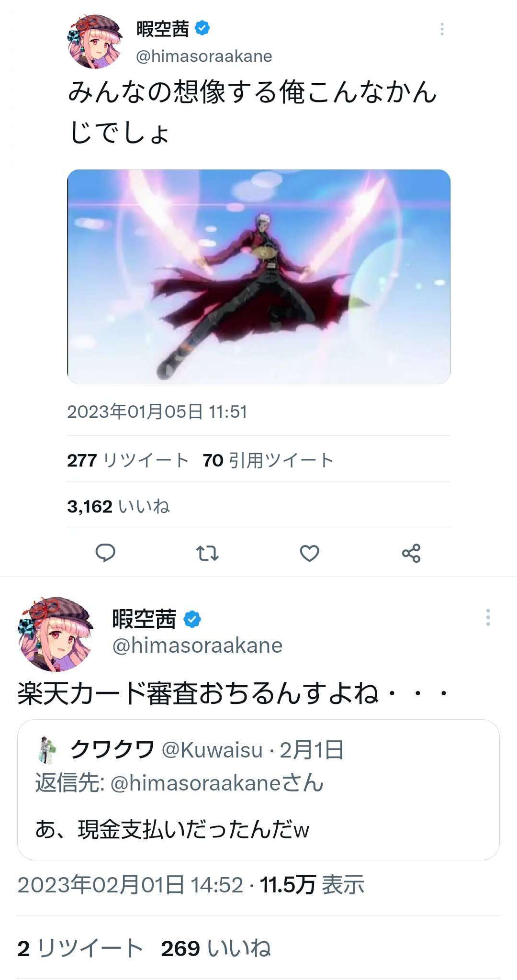Open the pink-haired avatar on first tweet
The height and width of the screenshot is (980, 517).
pyautogui.click(x=95, y=42)
